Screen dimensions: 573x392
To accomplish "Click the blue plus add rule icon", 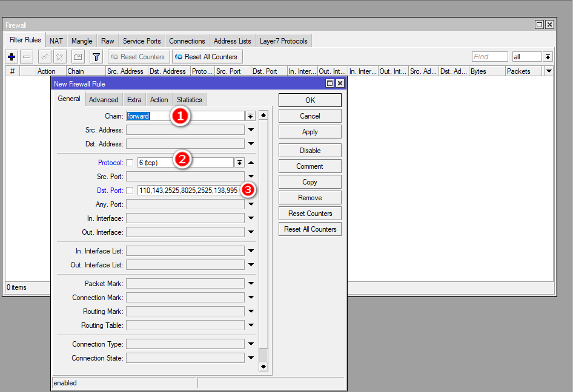I will [x=12, y=57].
